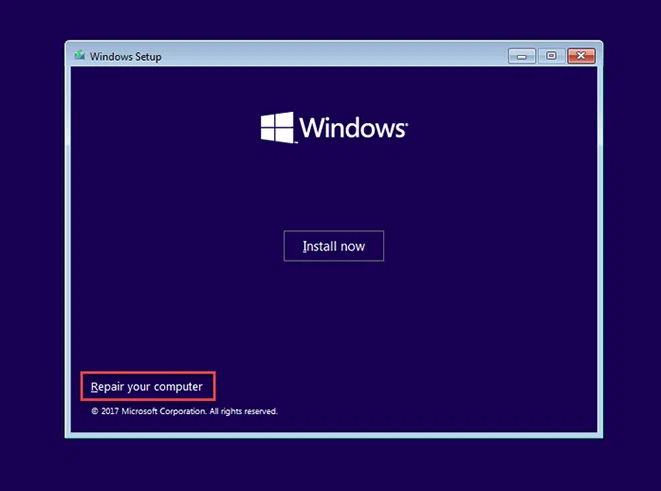Screen dimensions: 661x491
Task: Click the Windows logo in the center
Action: click(x=334, y=127)
